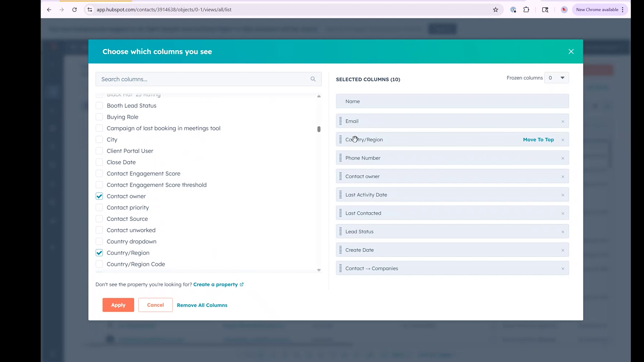Remove the Phone Number column via its X icon

(x=563, y=158)
